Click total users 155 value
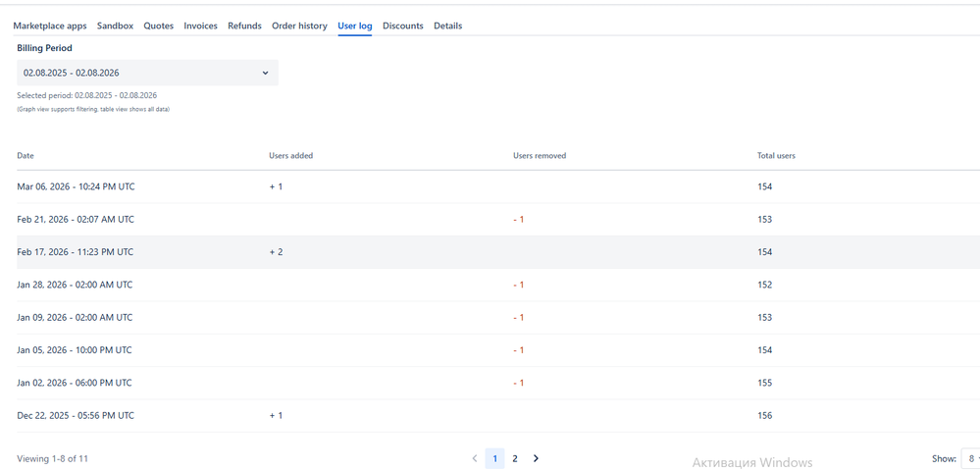Screen dimensions: 980x471 click(764, 383)
